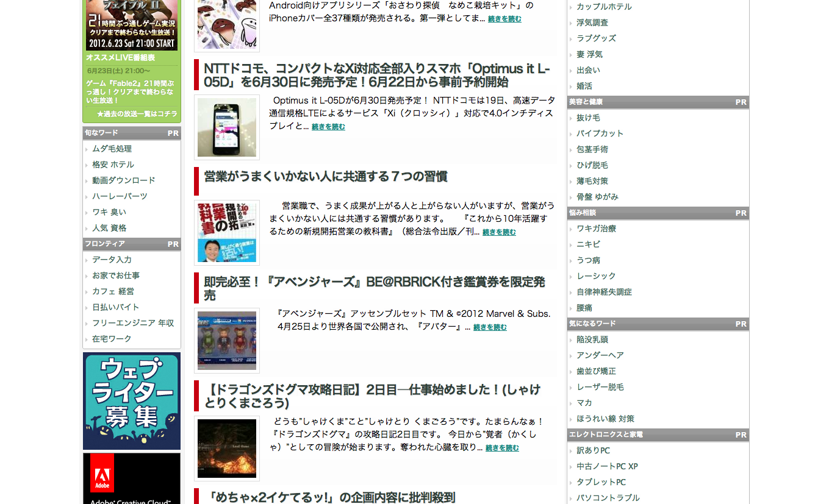
Task: Open the Avengers BE@RBRICK figures thumbnail
Action: click(x=227, y=341)
